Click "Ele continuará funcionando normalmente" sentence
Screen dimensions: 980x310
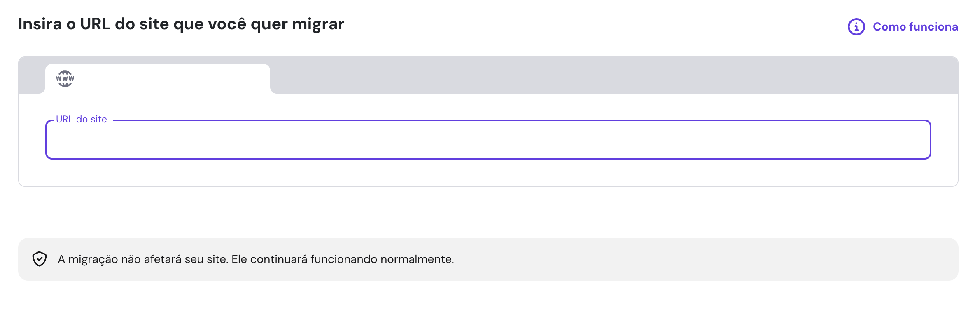point(343,259)
